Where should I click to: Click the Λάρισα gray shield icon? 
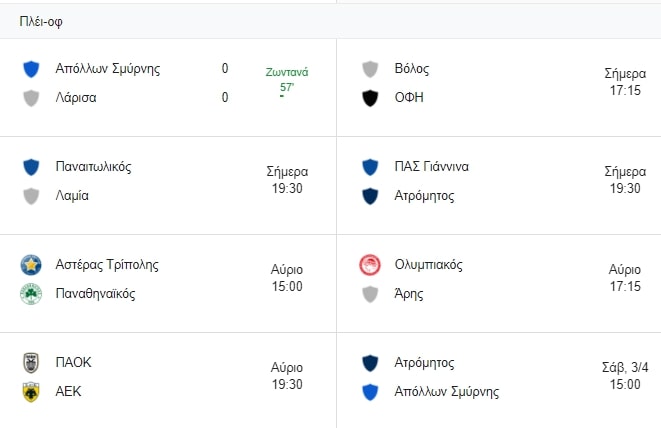pos(31,98)
